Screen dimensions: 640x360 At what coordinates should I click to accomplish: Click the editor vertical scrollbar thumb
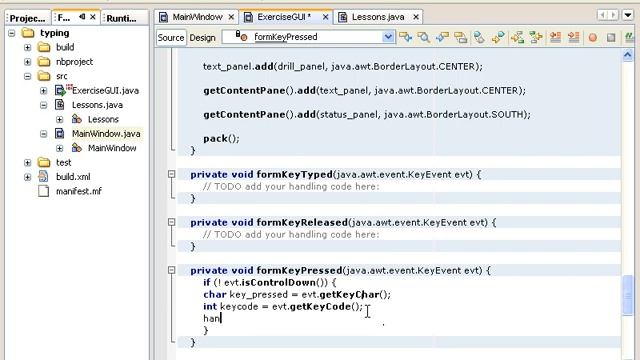628,295
